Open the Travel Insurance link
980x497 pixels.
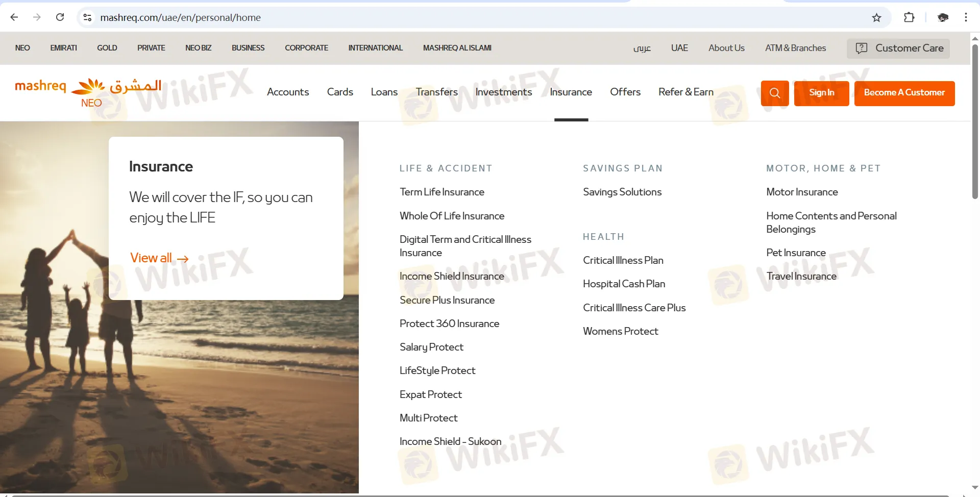pyautogui.click(x=801, y=276)
